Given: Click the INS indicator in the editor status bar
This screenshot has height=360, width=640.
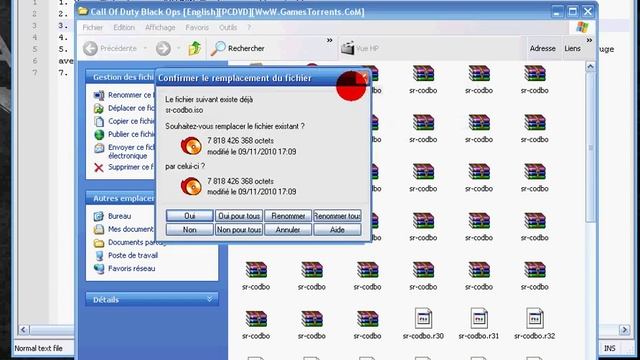Looking at the screenshot, I should tap(609, 348).
